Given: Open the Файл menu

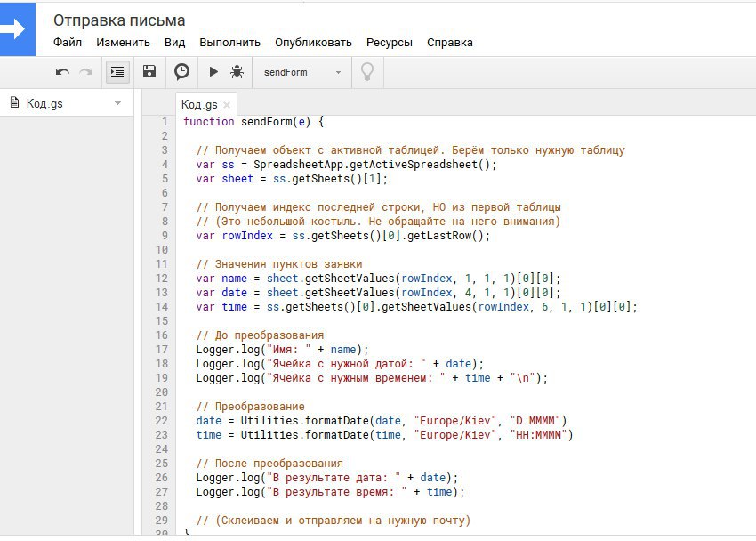Looking at the screenshot, I should (68, 42).
